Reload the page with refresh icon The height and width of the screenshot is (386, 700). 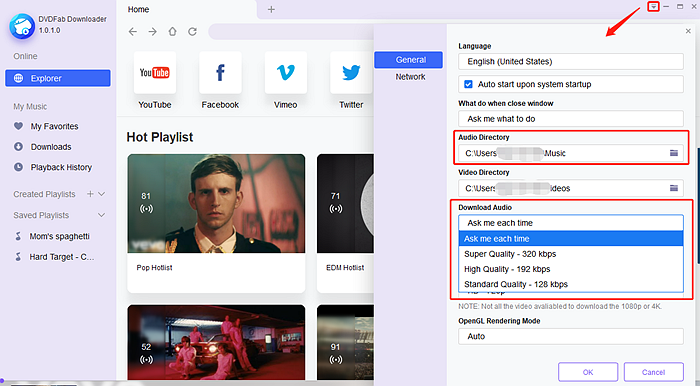point(192,31)
